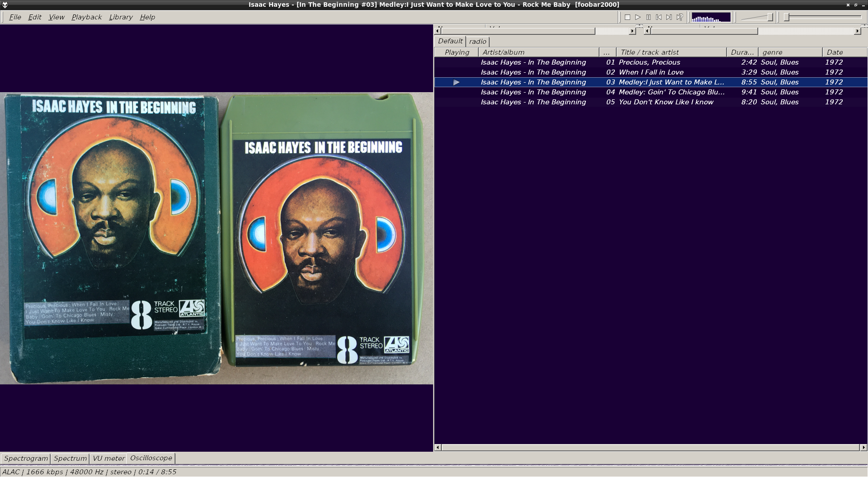Stop playback with the Stop button
This screenshot has width=868, height=477.
click(627, 17)
